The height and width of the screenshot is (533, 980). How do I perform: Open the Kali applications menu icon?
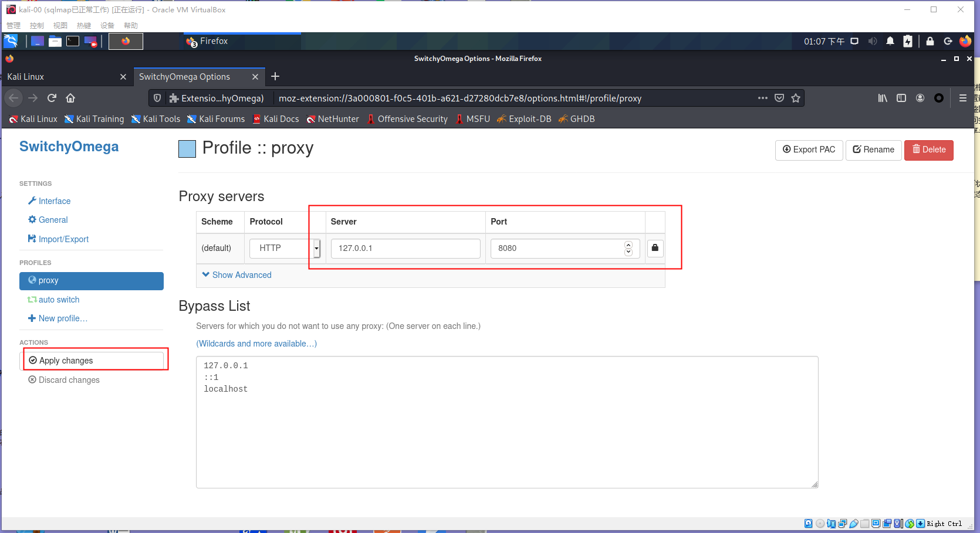[11, 41]
